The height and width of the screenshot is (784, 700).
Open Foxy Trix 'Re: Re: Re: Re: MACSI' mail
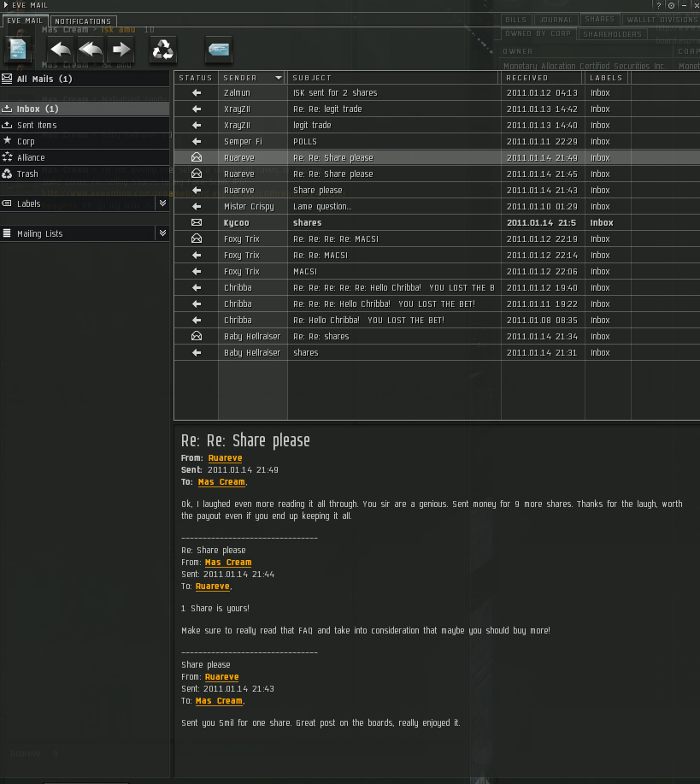tap(437, 239)
